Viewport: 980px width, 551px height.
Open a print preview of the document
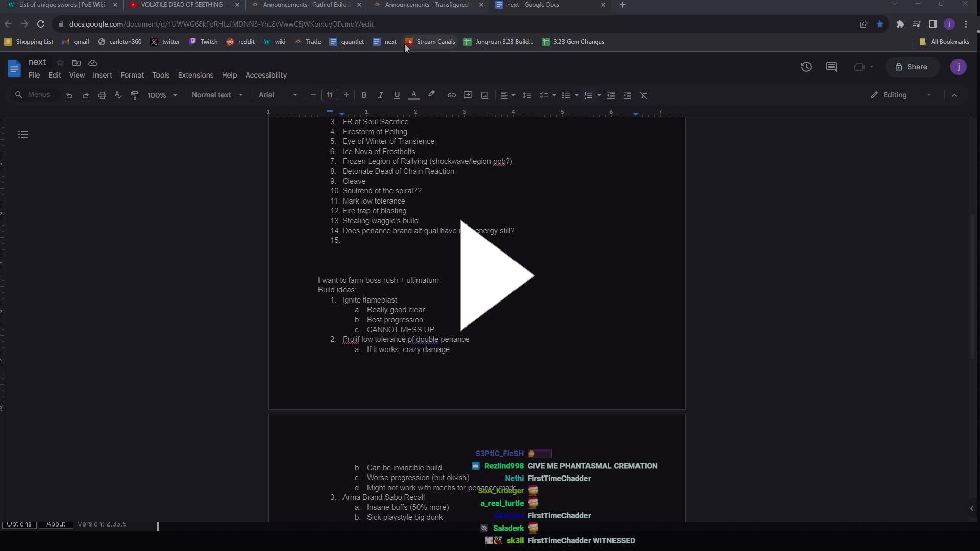102,95
